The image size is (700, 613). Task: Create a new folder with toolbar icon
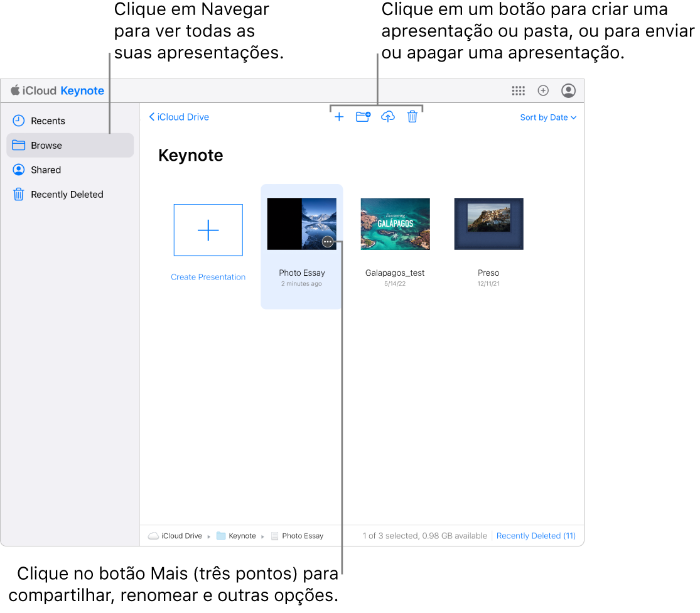click(x=363, y=117)
